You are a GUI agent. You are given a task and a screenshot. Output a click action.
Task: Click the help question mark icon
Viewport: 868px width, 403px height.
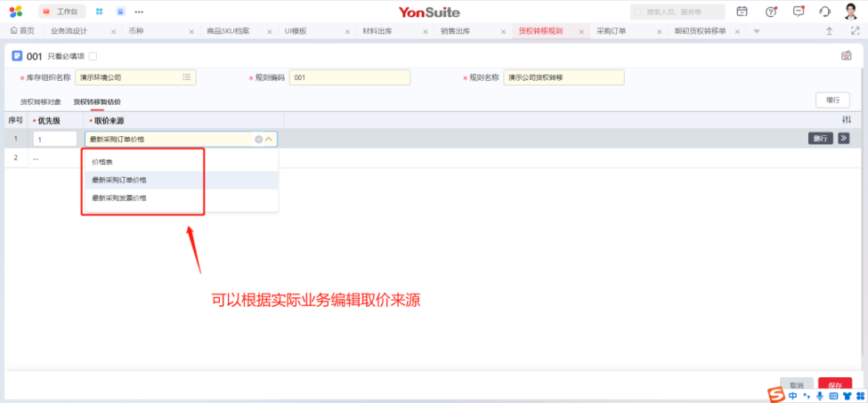[x=771, y=12]
